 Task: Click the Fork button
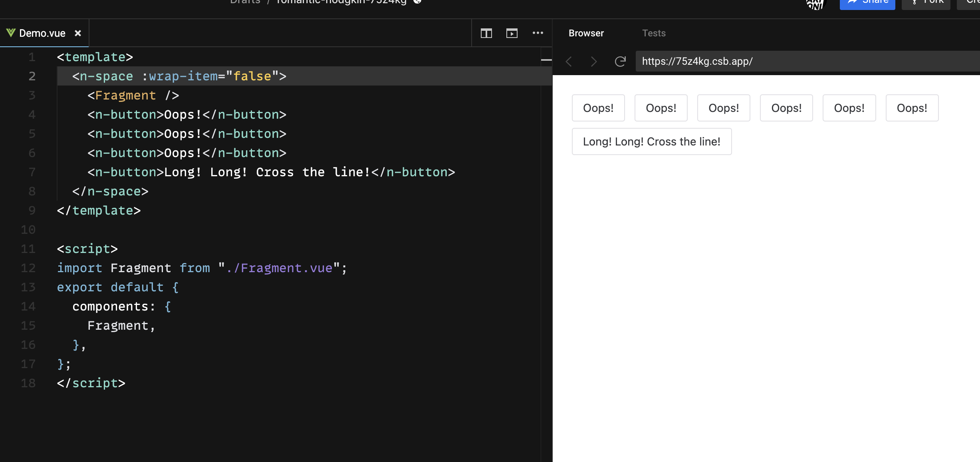[926, 2]
